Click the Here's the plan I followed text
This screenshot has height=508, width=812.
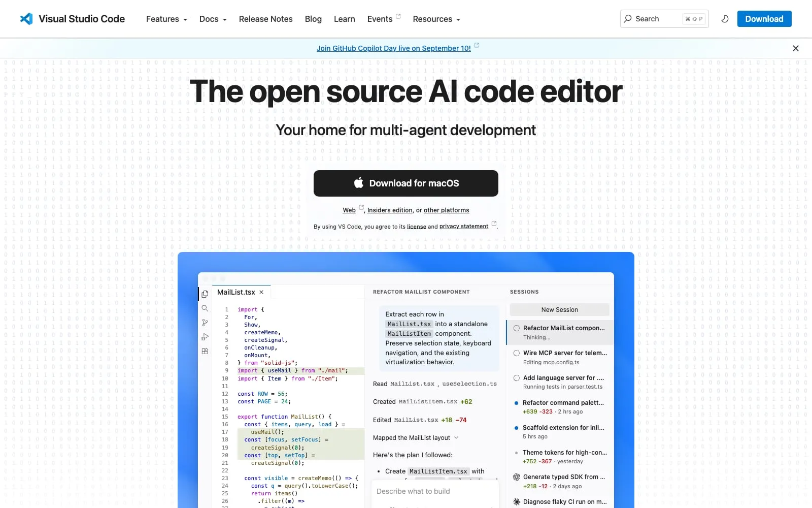coord(413,455)
